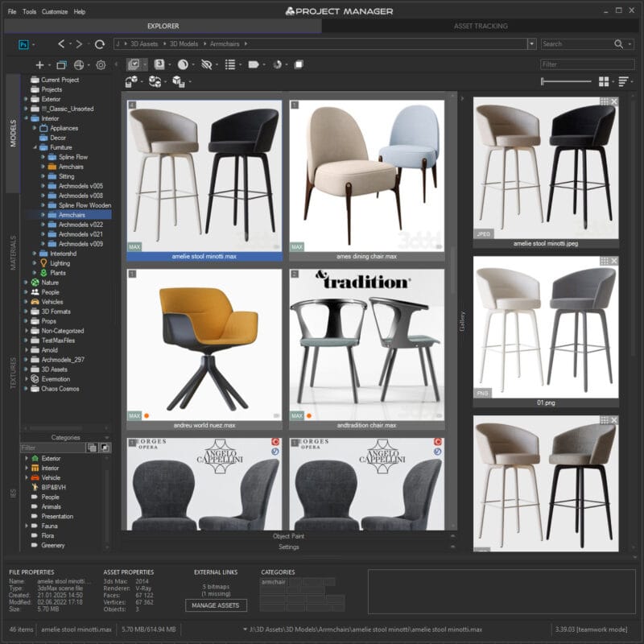
Task: Click the sort order icon
Action: tap(624, 82)
